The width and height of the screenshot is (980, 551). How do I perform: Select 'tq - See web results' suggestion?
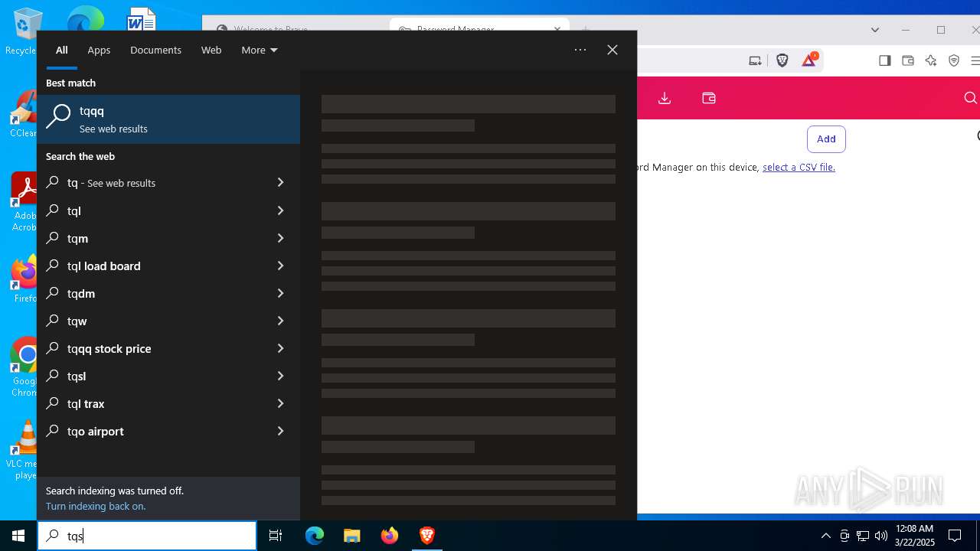pos(157,183)
